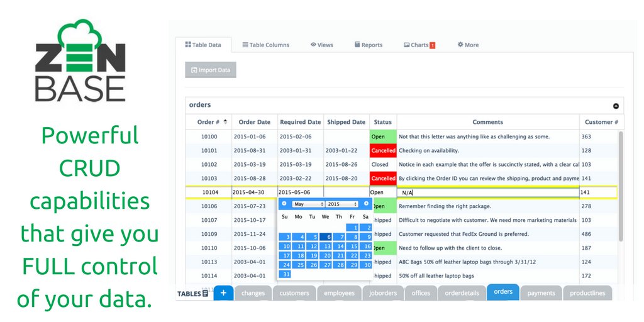Pick day 31 in the calendar

(285, 274)
